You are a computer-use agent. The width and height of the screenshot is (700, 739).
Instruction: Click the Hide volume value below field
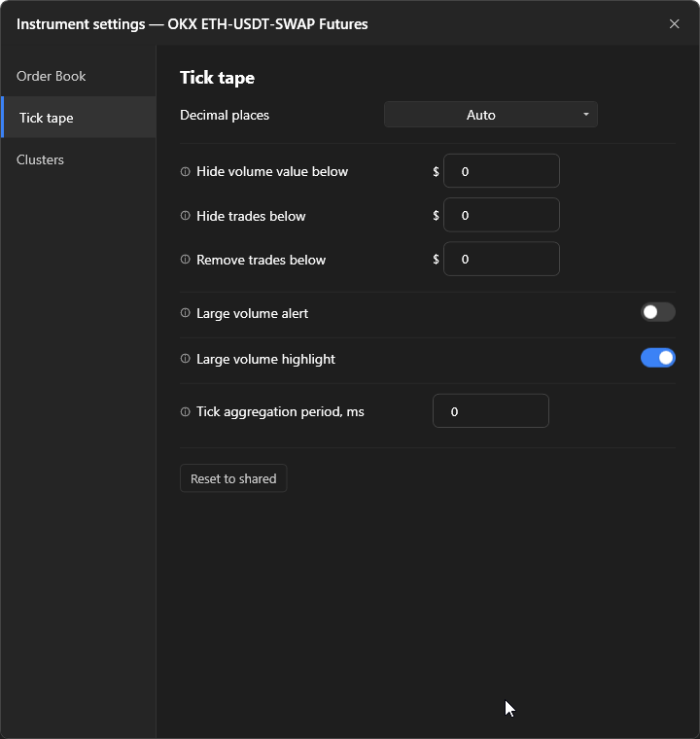coord(502,171)
